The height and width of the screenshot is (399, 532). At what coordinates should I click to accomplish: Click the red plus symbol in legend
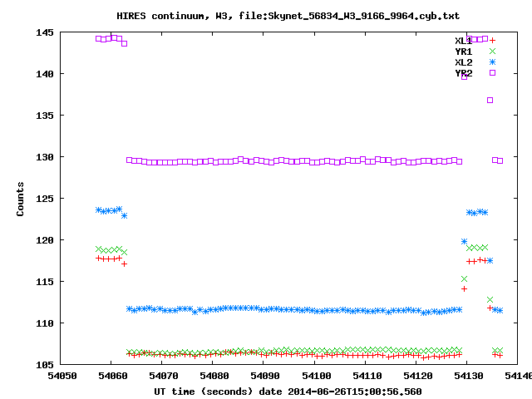coord(492,41)
